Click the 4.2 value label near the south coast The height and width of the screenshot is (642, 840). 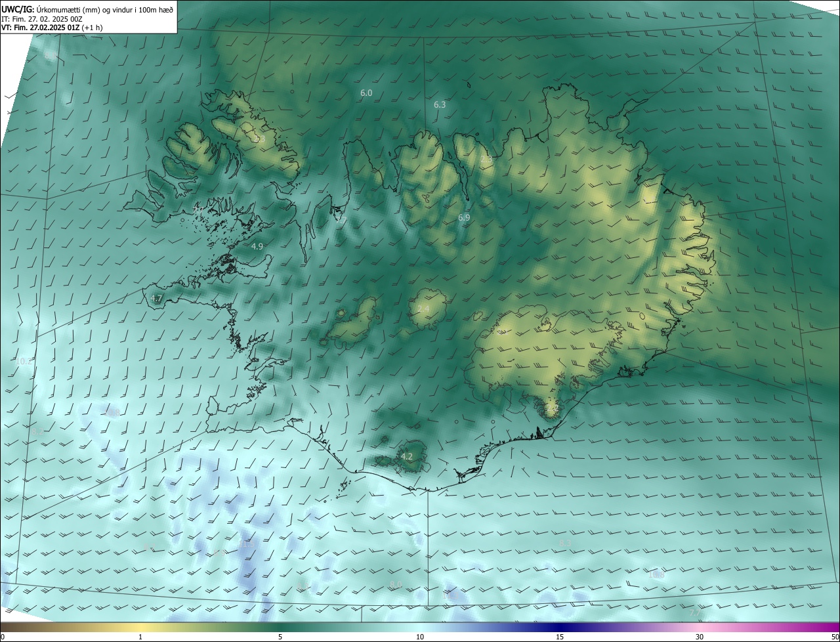coord(406,456)
